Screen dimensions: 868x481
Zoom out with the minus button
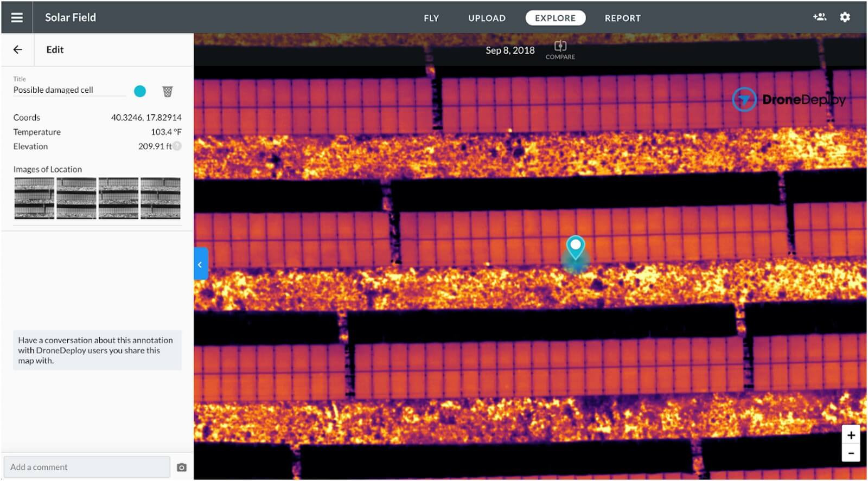[x=851, y=453]
